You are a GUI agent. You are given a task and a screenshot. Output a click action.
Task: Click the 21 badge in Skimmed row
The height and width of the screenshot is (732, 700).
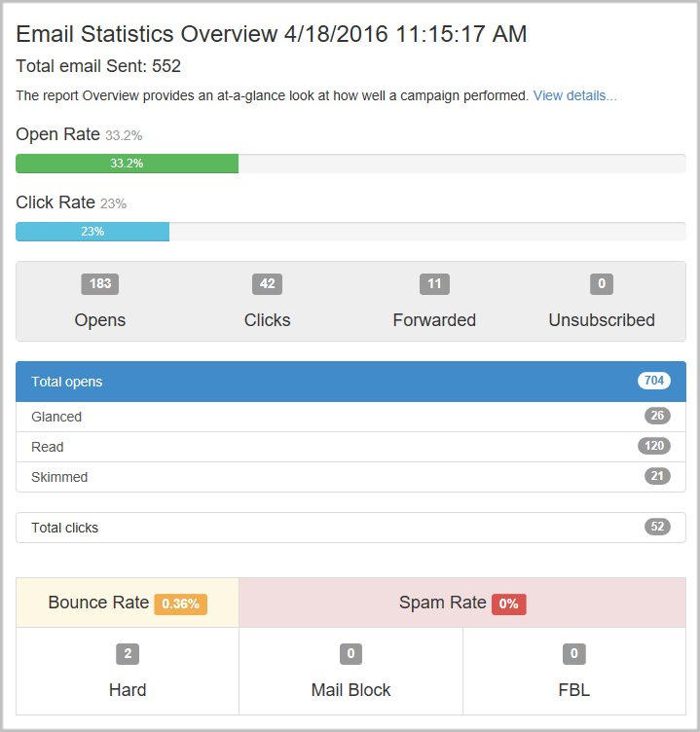[657, 476]
